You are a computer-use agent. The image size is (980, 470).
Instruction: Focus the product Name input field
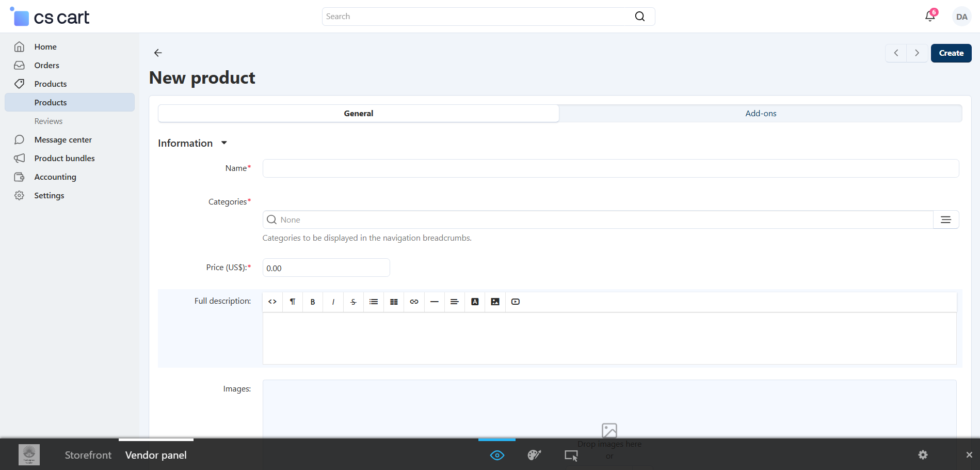coord(611,168)
